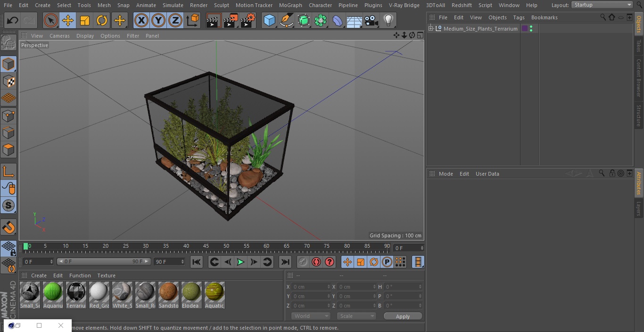
Task: Add a Light object
Action: 388,20
